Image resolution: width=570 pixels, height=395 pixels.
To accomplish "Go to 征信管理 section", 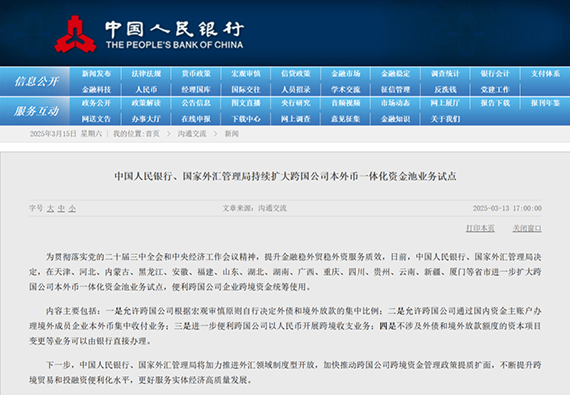I will (396, 89).
